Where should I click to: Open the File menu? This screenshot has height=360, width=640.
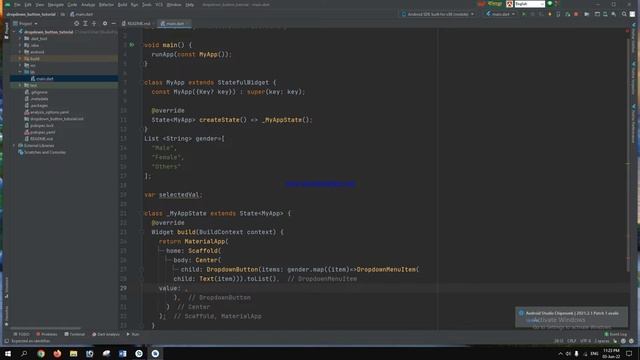click(17, 5)
